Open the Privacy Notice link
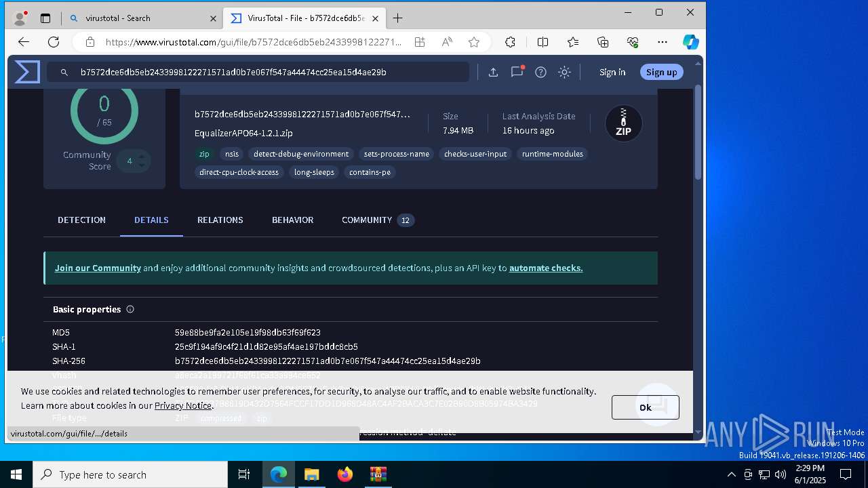Image resolution: width=868 pixels, height=488 pixels. tap(183, 405)
